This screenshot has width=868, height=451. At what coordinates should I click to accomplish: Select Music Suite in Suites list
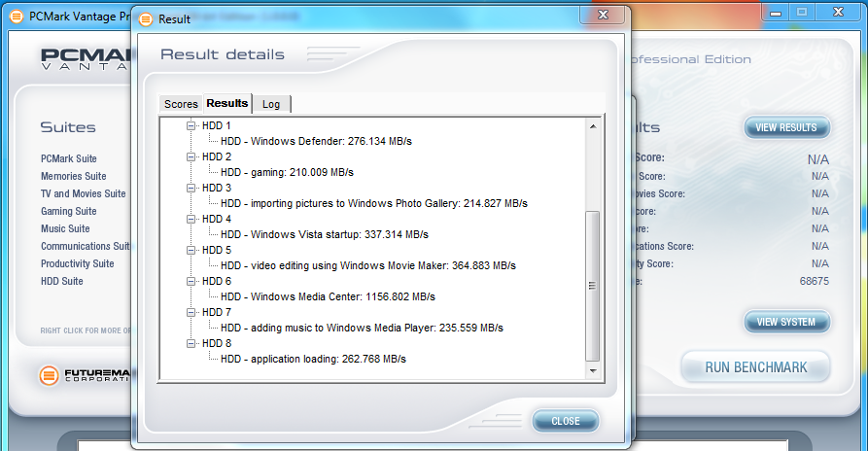[65, 228]
